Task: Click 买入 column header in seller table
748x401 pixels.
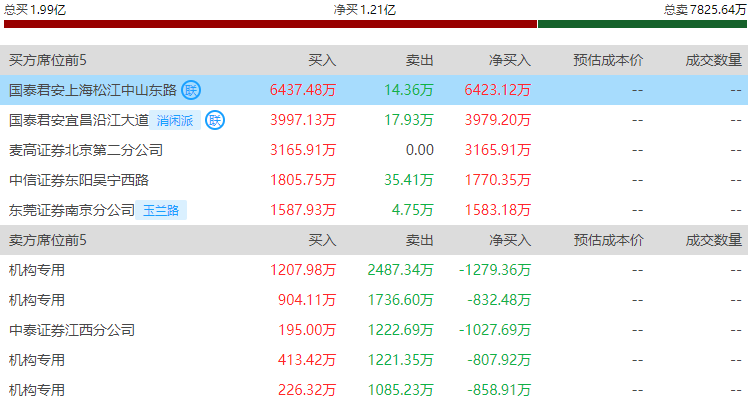Action: point(322,240)
